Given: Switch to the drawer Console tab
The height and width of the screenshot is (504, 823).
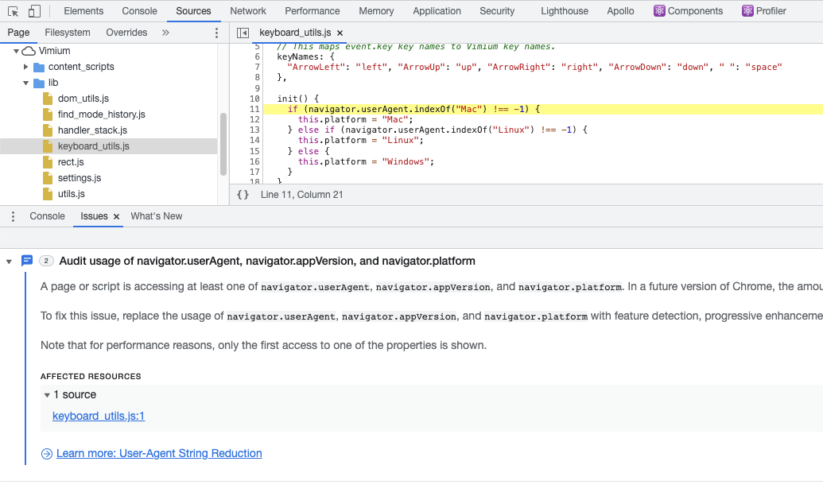Looking at the screenshot, I should pos(47,216).
